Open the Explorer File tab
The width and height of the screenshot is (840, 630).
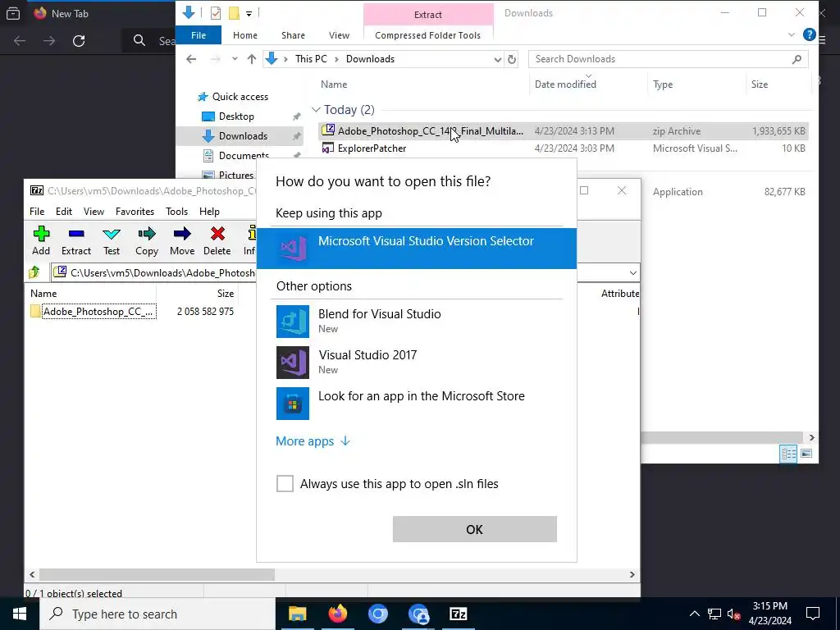click(x=199, y=35)
